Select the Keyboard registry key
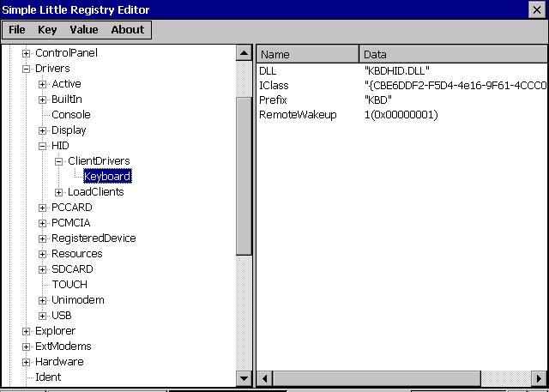The height and width of the screenshot is (392, 549). 107,177
